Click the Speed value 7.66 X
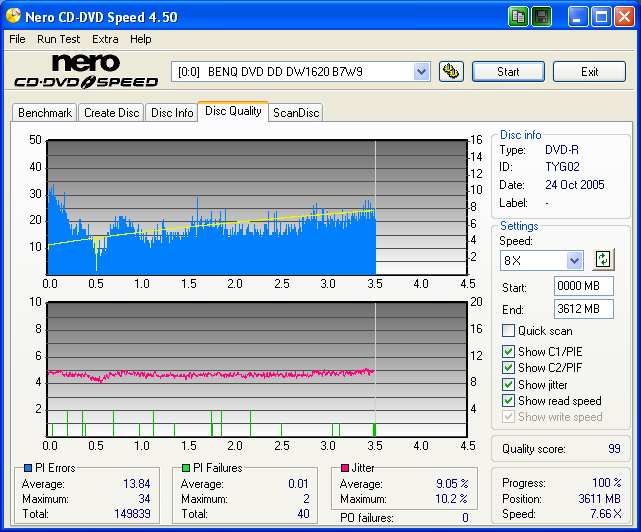This screenshot has height=532, width=641. point(605,514)
